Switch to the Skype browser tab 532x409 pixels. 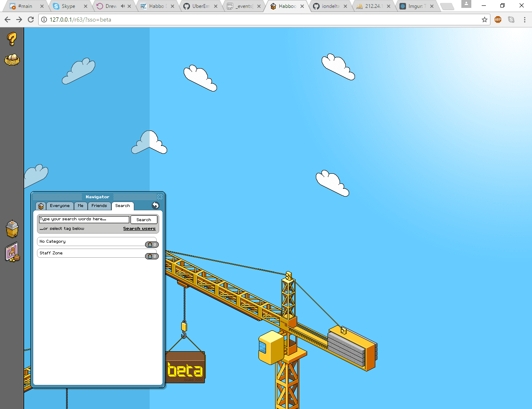point(70,6)
